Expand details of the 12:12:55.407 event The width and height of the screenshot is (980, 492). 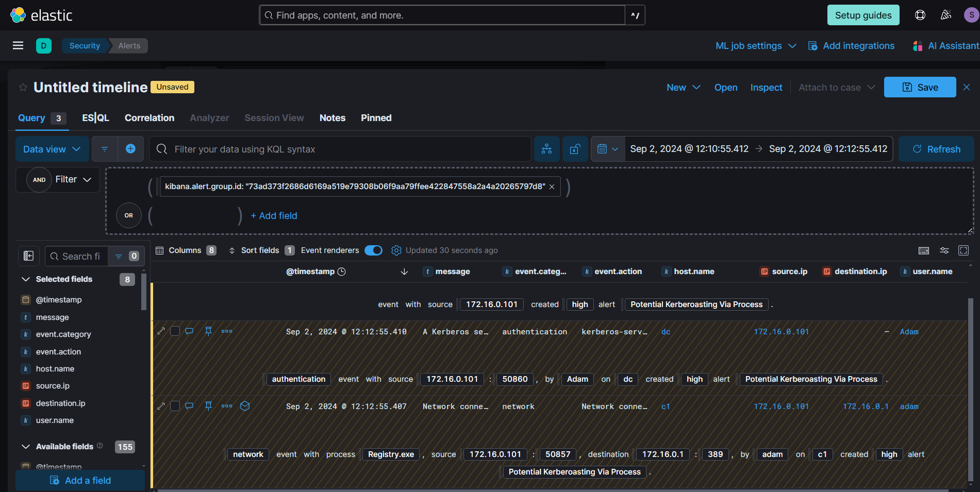[161, 406]
